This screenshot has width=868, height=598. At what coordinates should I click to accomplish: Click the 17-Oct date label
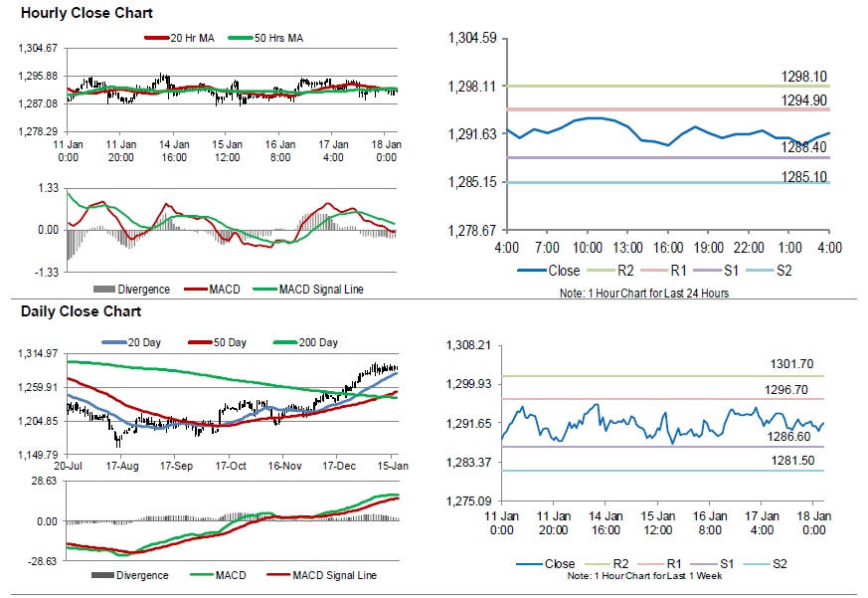click(231, 466)
